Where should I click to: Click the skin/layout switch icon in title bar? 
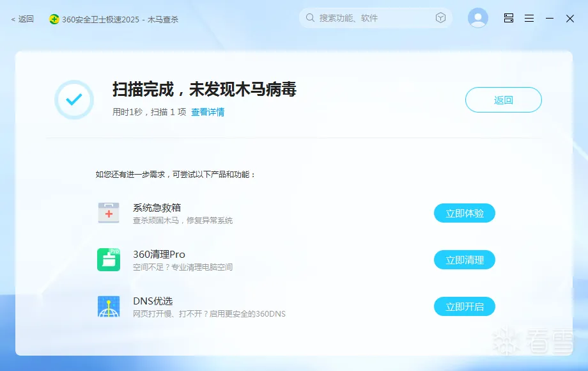[x=509, y=18]
